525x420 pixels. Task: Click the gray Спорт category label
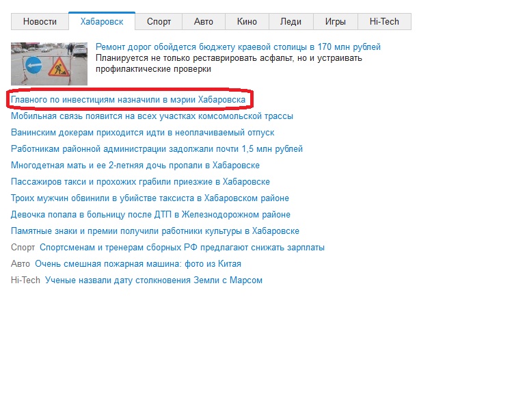click(x=23, y=248)
